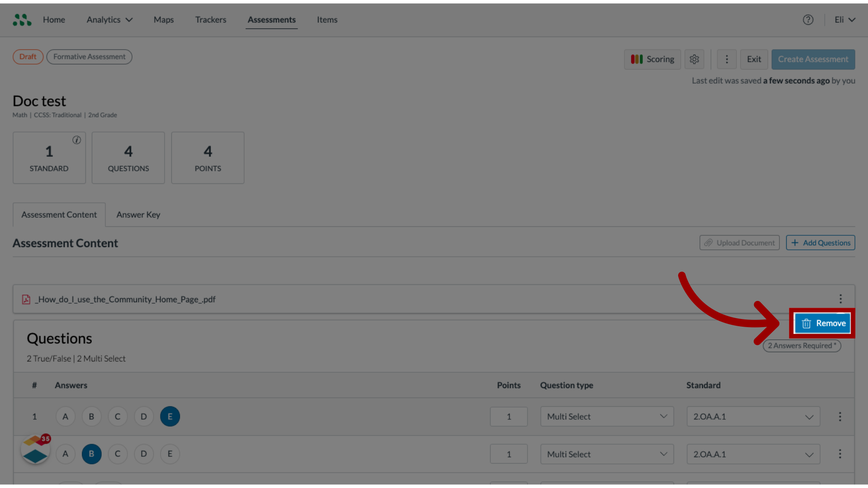This screenshot has width=868, height=488.
Task: Click the three-dot overflow menu icon
Action: pos(840,299)
